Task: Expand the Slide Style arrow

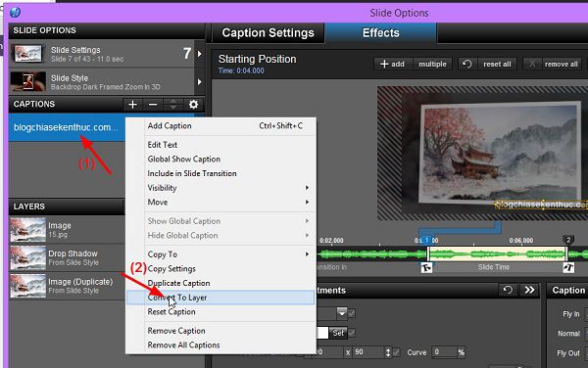Action: click(x=200, y=82)
